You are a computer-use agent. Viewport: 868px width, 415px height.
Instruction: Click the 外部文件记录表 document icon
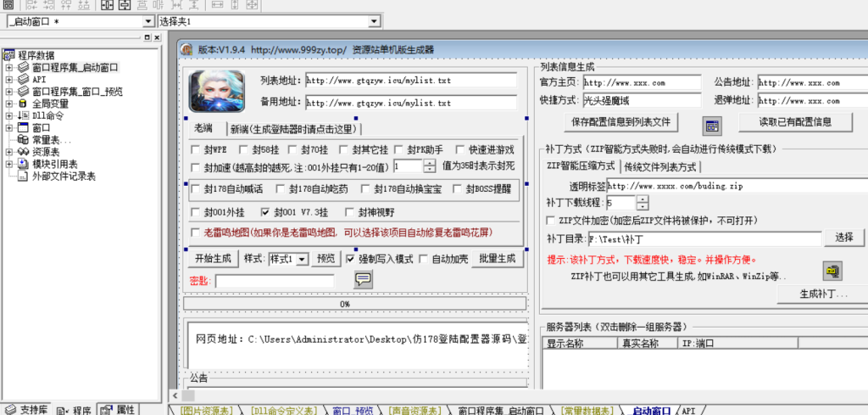coord(23,177)
